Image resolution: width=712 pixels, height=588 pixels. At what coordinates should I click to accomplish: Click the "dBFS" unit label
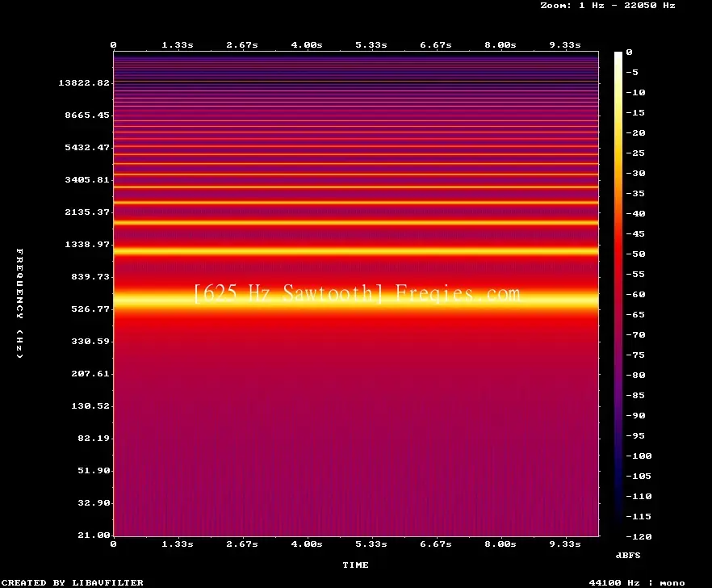[x=628, y=555]
